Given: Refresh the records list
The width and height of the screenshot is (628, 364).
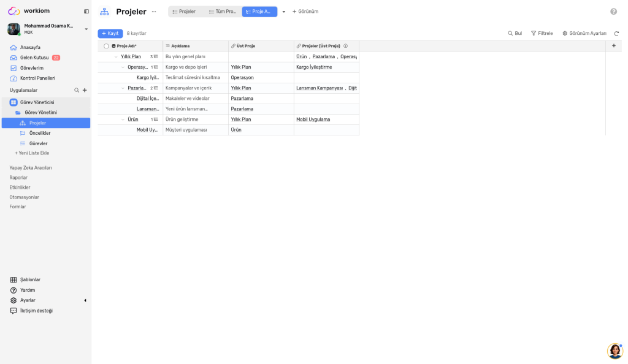Looking at the screenshot, I should tap(616, 34).
